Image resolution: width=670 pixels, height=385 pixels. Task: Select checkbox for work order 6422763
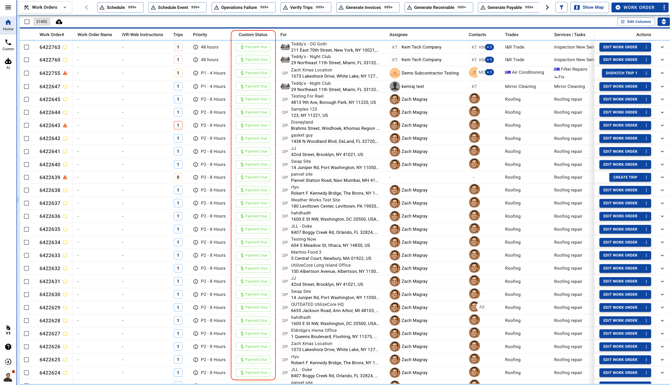click(x=26, y=47)
